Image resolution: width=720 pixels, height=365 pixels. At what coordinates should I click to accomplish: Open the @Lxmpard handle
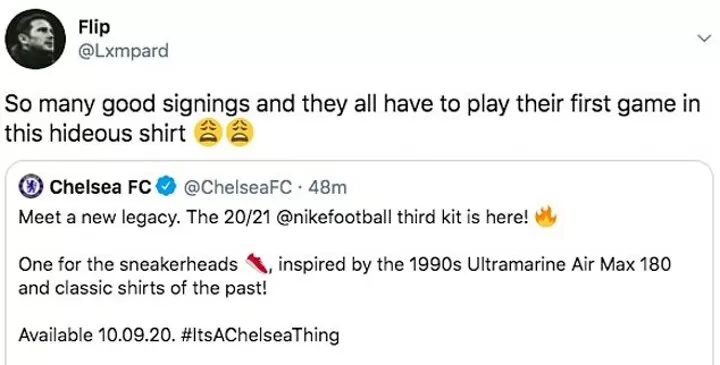123,51
